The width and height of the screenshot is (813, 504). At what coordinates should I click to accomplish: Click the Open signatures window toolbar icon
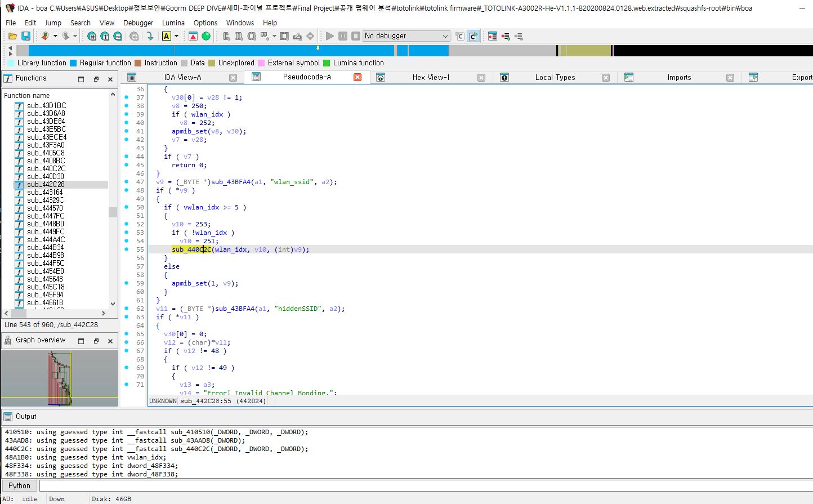click(118, 36)
